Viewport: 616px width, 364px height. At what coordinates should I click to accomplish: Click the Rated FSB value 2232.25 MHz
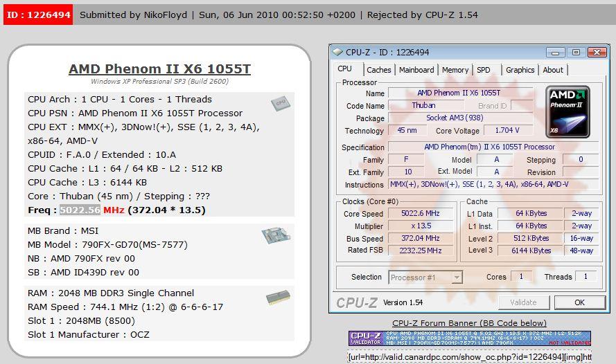coord(421,251)
